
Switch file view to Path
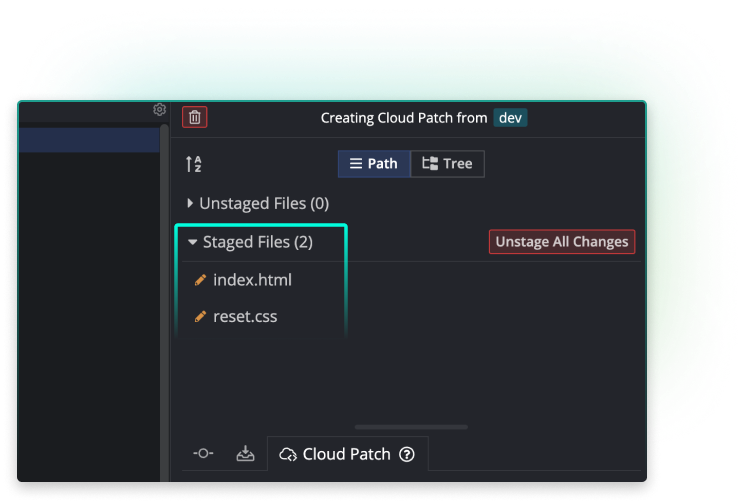(373, 164)
